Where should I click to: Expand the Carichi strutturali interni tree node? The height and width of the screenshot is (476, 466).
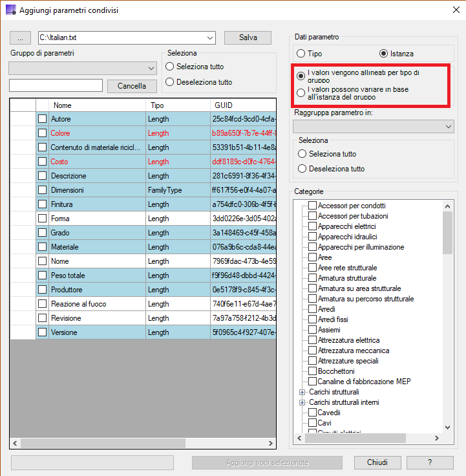pos(302,402)
